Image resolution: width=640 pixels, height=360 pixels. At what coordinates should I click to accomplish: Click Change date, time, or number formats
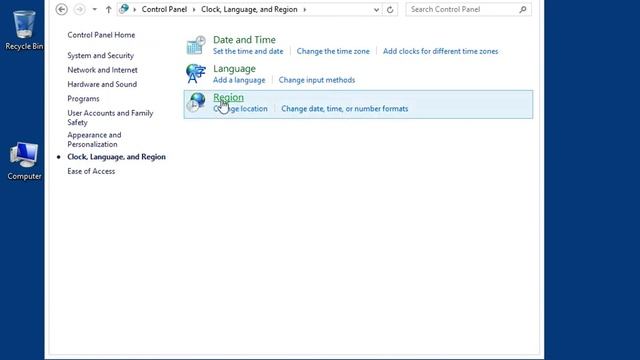click(x=344, y=109)
